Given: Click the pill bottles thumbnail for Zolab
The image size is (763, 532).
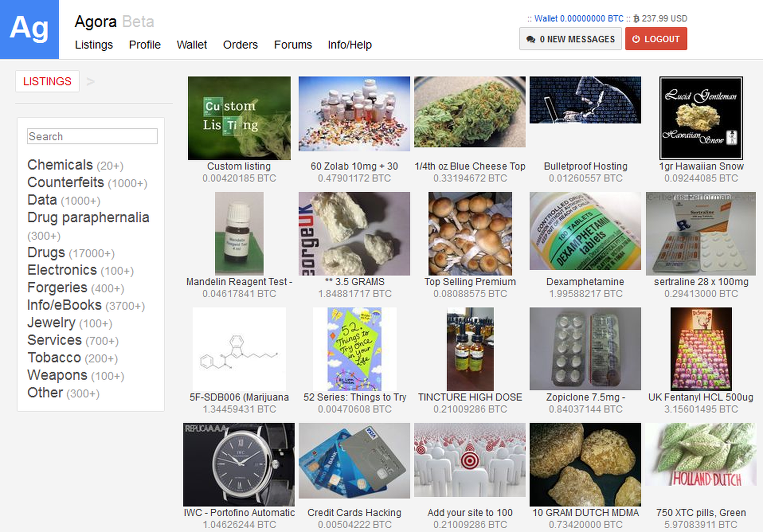Looking at the screenshot, I should [354, 114].
